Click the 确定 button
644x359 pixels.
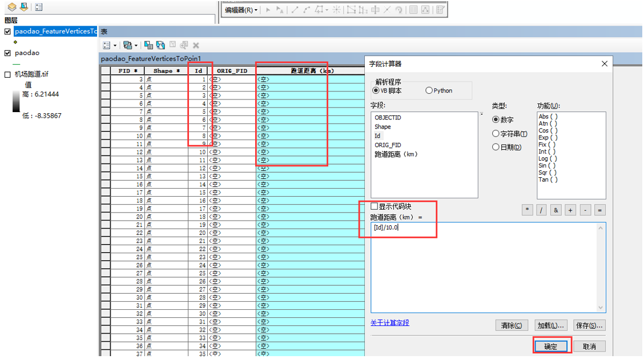550,346
